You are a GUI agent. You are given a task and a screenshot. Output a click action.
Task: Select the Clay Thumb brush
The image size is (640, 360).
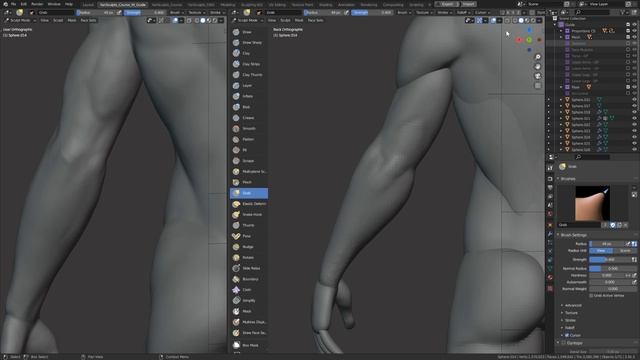[x=249, y=75]
